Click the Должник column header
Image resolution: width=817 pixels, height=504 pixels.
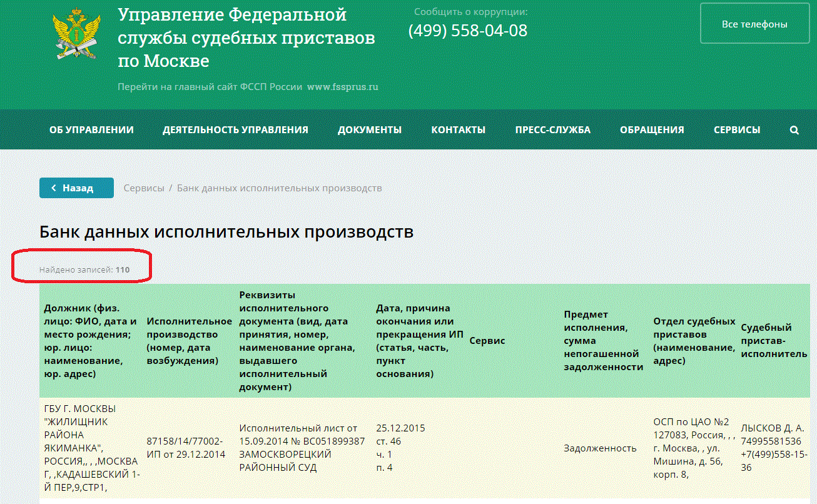[x=91, y=341]
